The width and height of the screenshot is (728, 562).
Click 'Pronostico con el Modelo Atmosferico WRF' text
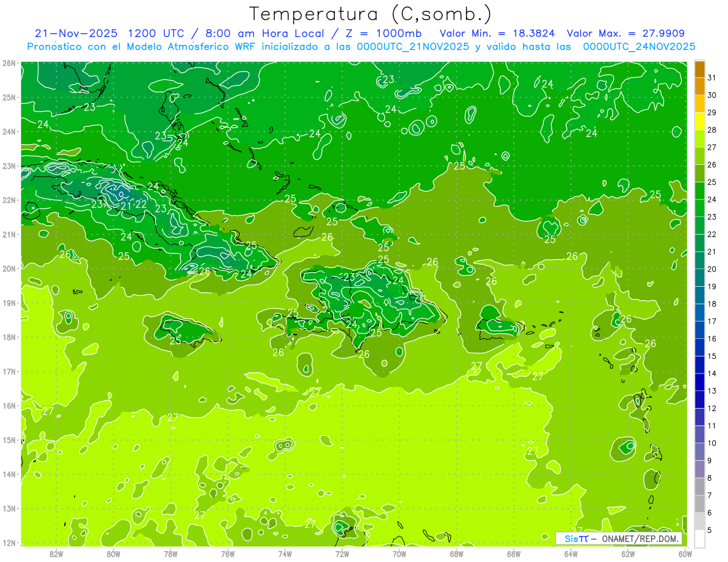point(141,47)
